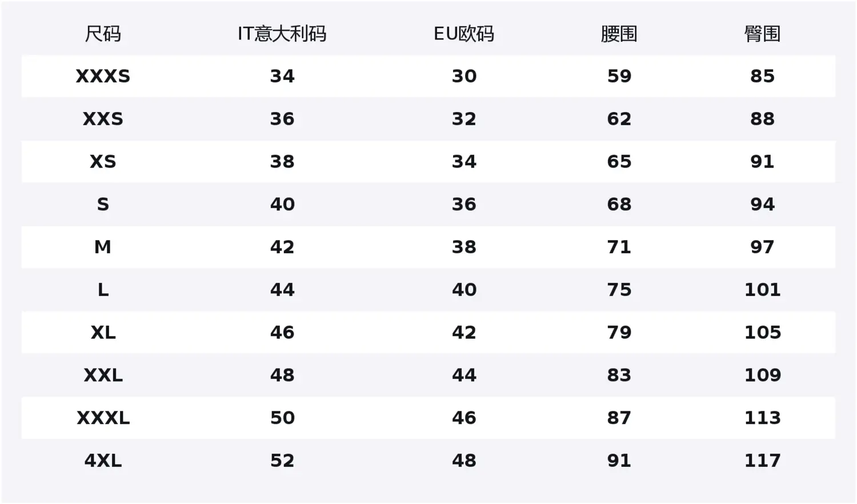Select hip value 117 for 4XL
The image size is (857, 504).
(762, 461)
